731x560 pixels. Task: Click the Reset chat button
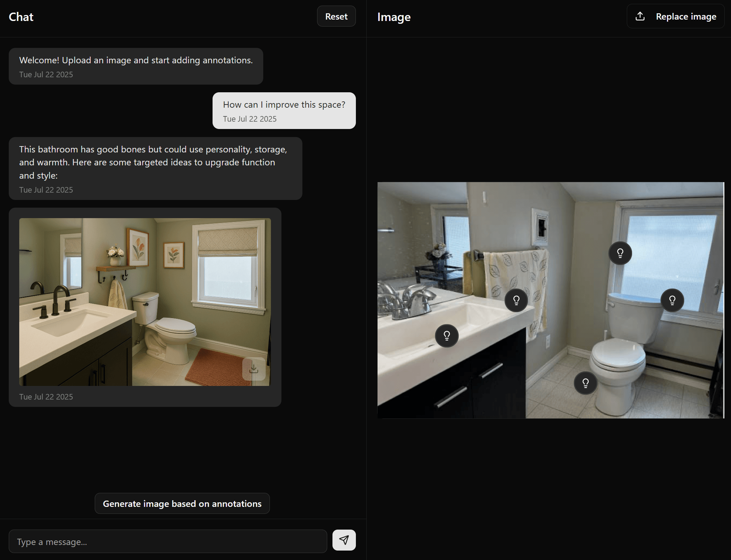tap(336, 16)
